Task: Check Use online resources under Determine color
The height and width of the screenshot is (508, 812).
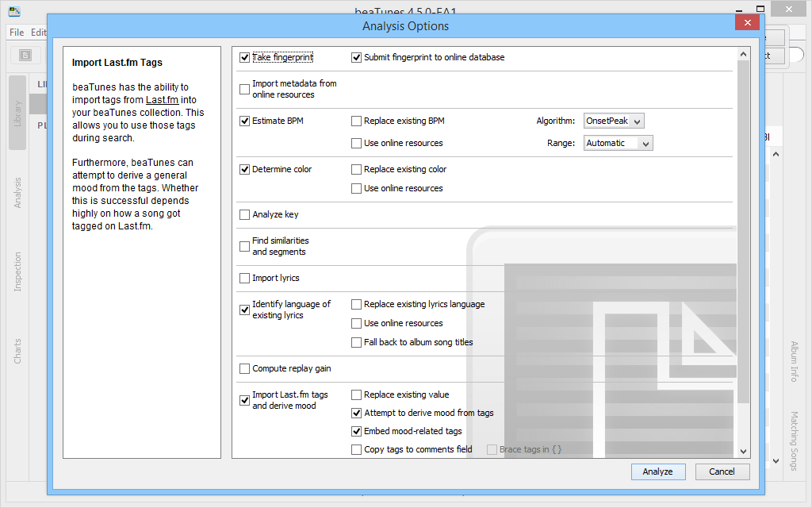Action: [x=356, y=189]
